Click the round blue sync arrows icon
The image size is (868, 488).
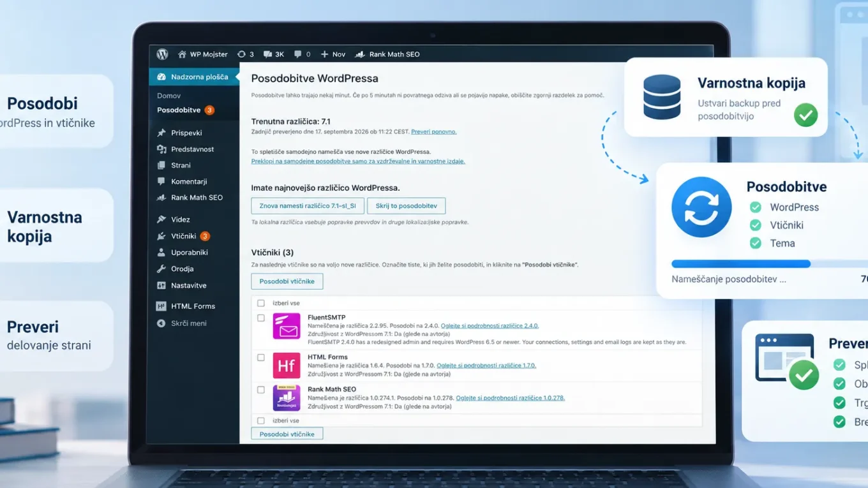point(701,207)
